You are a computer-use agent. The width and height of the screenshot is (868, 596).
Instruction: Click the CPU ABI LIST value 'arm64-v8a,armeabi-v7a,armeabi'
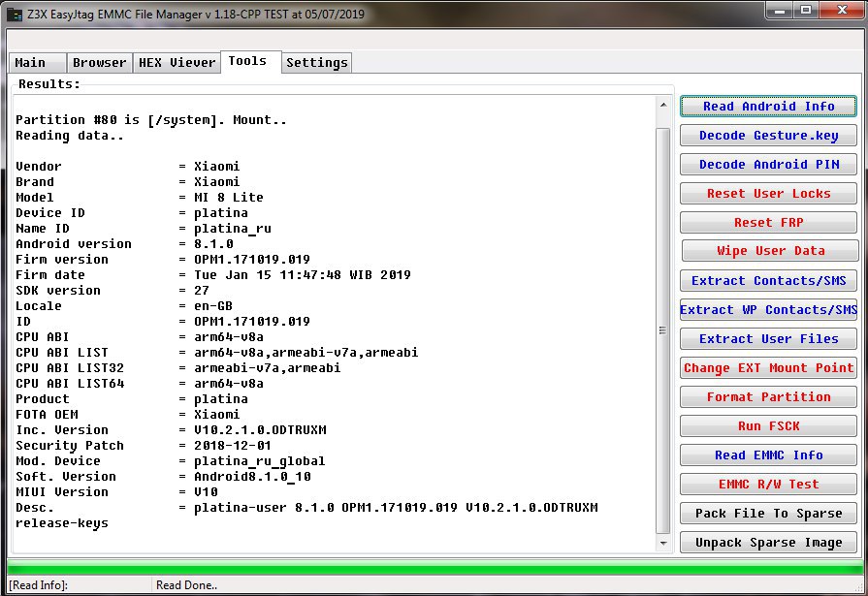pyautogui.click(x=306, y=353)
